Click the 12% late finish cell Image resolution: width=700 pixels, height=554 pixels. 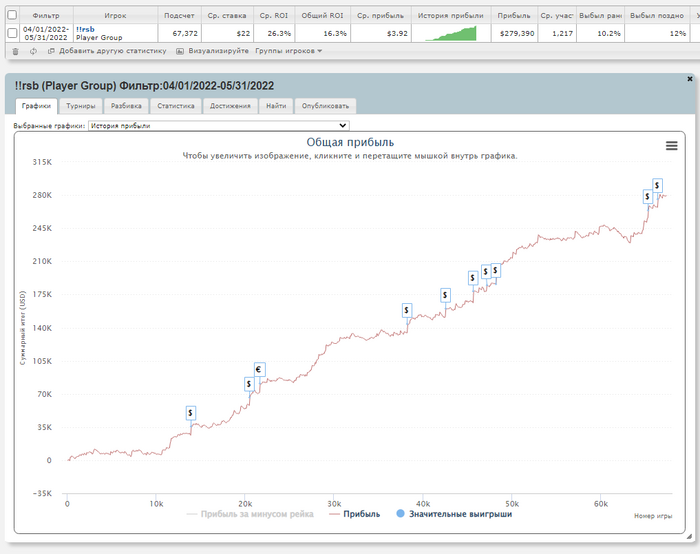click(x=657, y=33)
